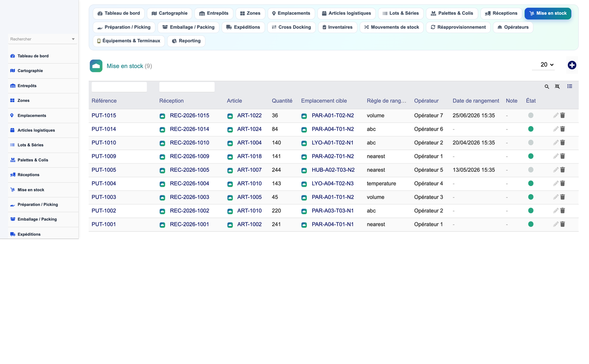Toggle green État indicator for PUT-1014

[x=531, y=129]
